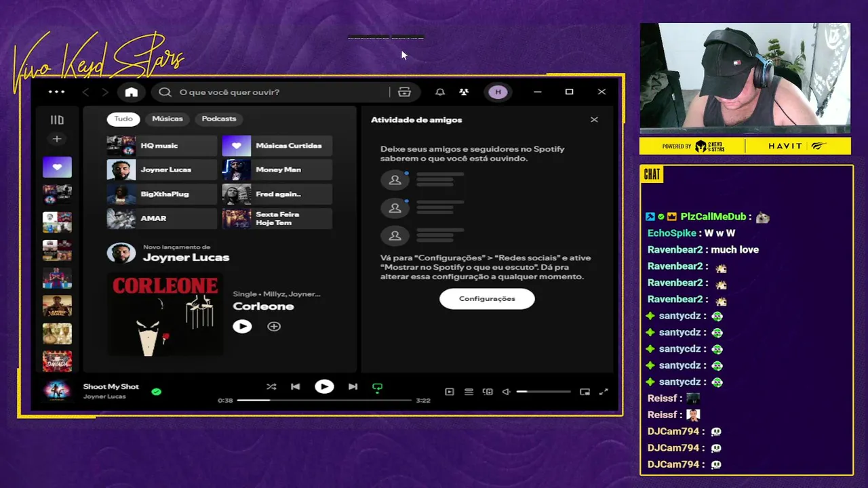Open the connect-to-device icon

(488, 392)
